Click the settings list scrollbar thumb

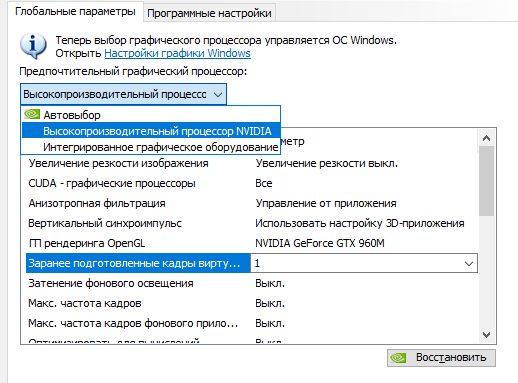[486, 181]
